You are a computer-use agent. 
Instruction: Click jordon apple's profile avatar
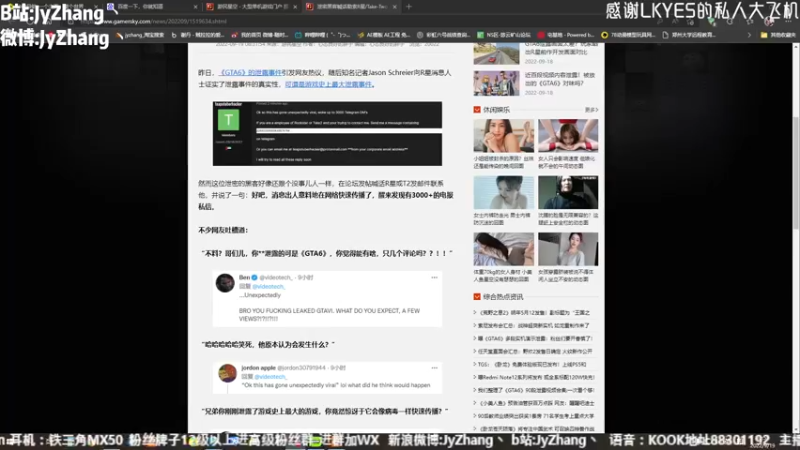click(228, 373)
